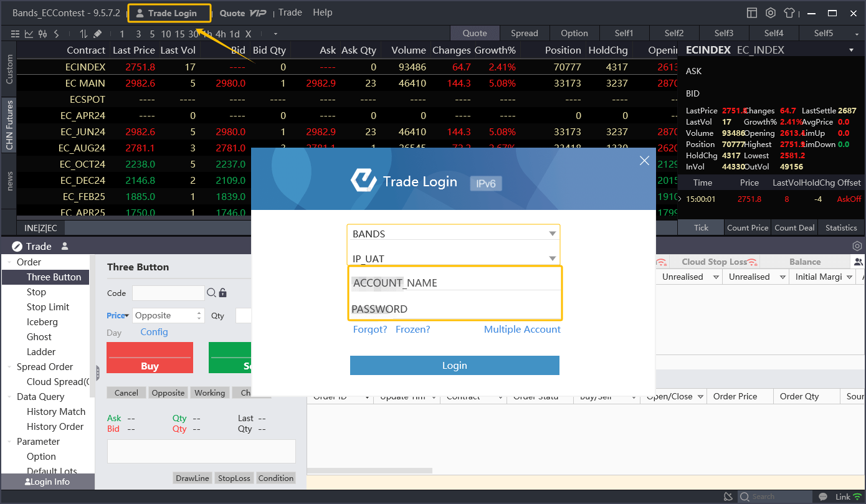Open the Self tabs overflow dropdown arrow
Image resolution: width=866 pixels, height=504 pixels.
(x=857, y=34)
